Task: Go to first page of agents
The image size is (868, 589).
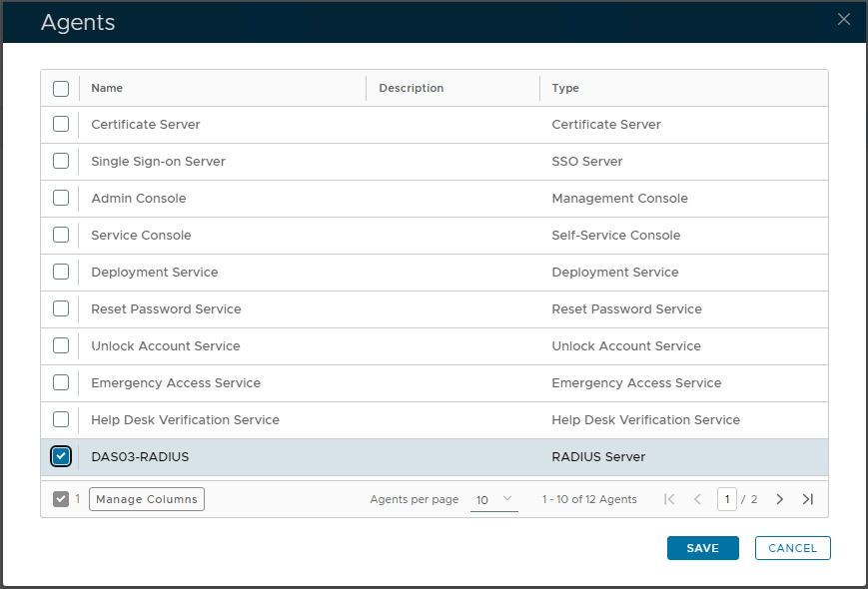Action: pos(669,499)
